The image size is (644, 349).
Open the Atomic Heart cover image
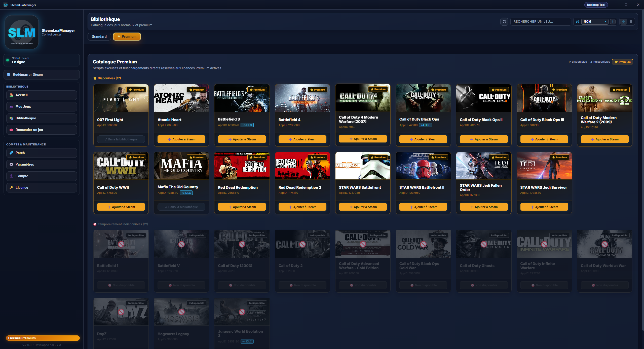tap(181, 98)
